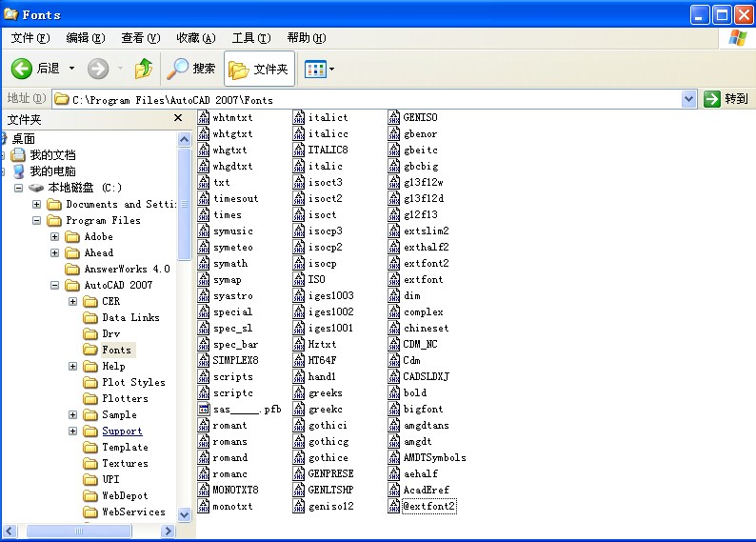Image resolution: width=756 pixels, height=542 pixels.
Task: Expand the Help folder node
Action: tap(72, 367)
